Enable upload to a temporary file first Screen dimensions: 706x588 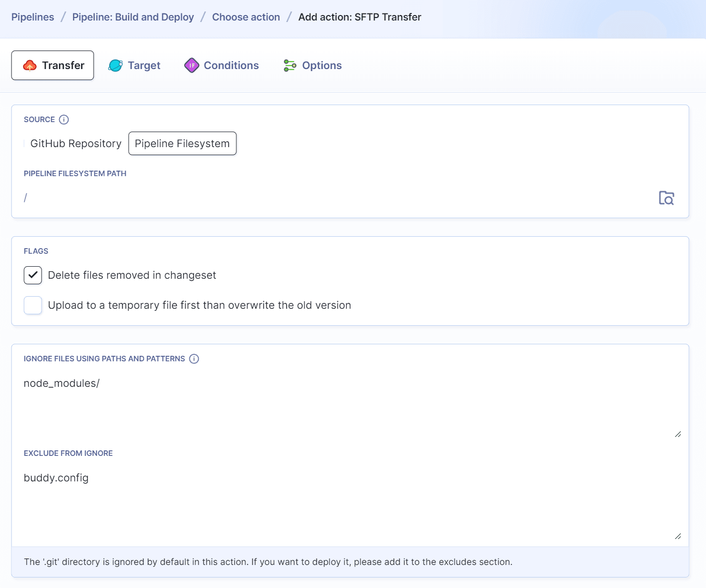pos(33,305)
